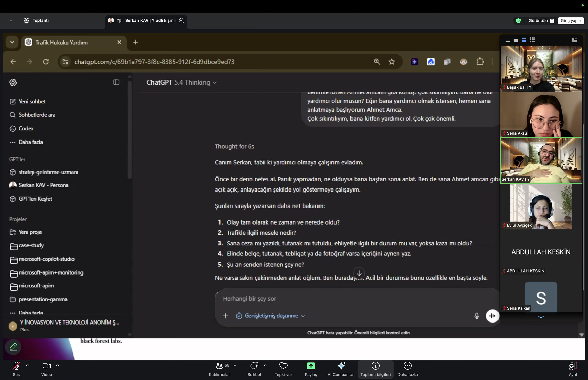Open the Genişletilmiş düşünme dropdown

(271, 316)
